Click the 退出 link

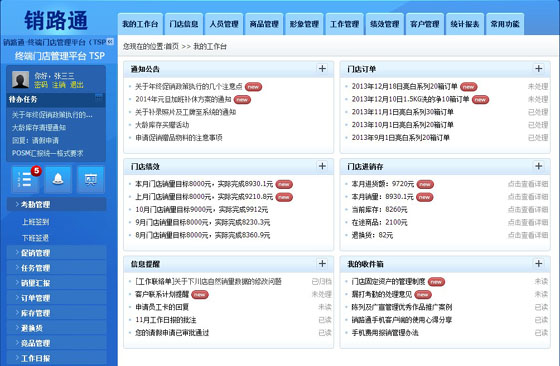click(x=77, y=85)
